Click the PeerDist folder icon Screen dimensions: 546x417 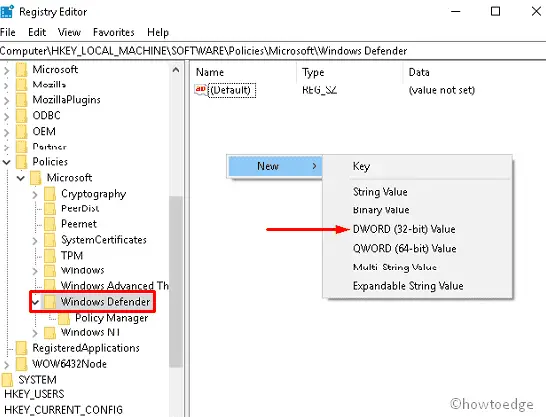(x=50, y=208)
